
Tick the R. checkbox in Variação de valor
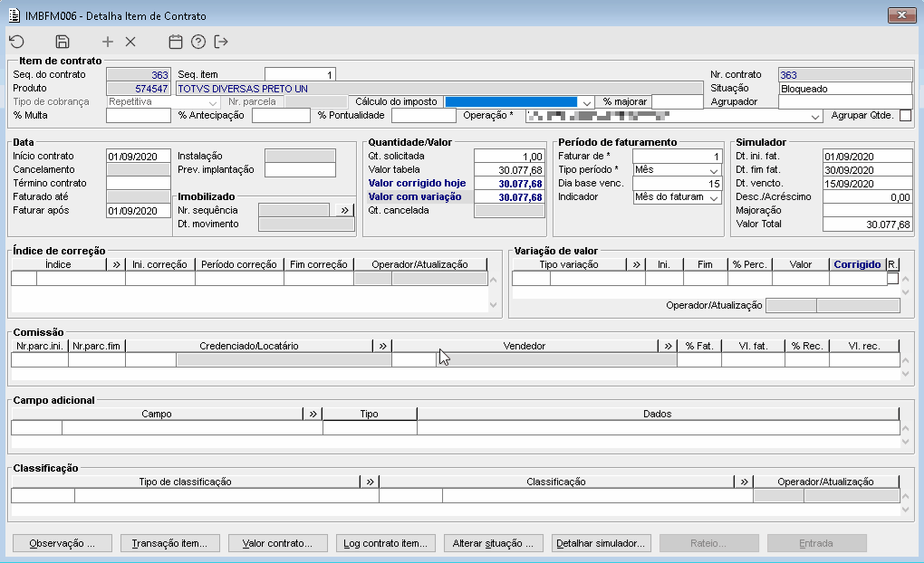coord(892,279)
